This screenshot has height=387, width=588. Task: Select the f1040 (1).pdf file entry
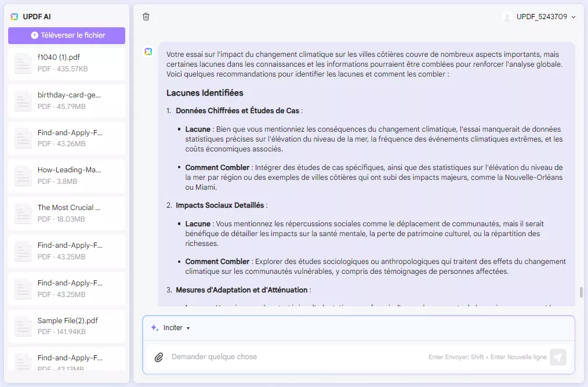[66, 63]
